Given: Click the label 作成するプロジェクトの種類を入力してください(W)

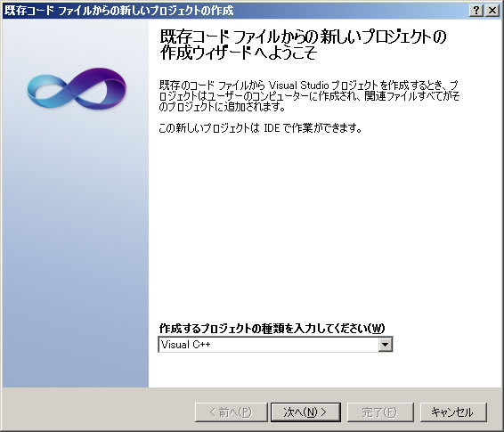Looking at the screenshot, I should point(272,328).
